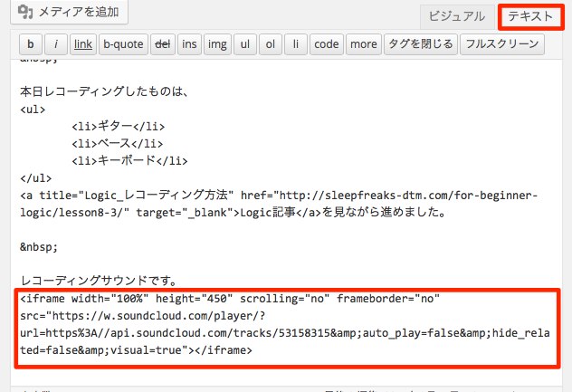
Task: Insert code tag with the code button
Action: [x=327, y=44]
